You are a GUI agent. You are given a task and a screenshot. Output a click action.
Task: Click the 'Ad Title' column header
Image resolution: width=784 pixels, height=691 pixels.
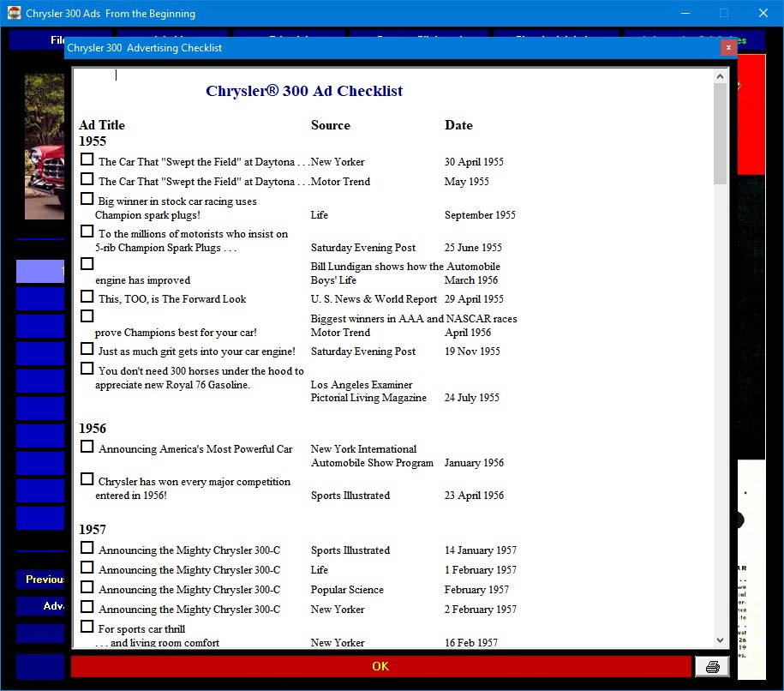tap(102, 125)
